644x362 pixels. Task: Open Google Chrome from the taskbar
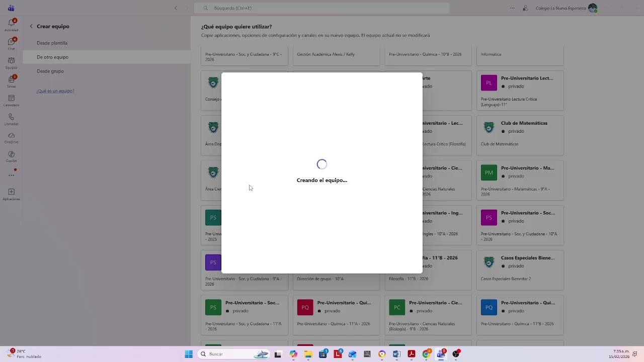[x=426, y=354]
